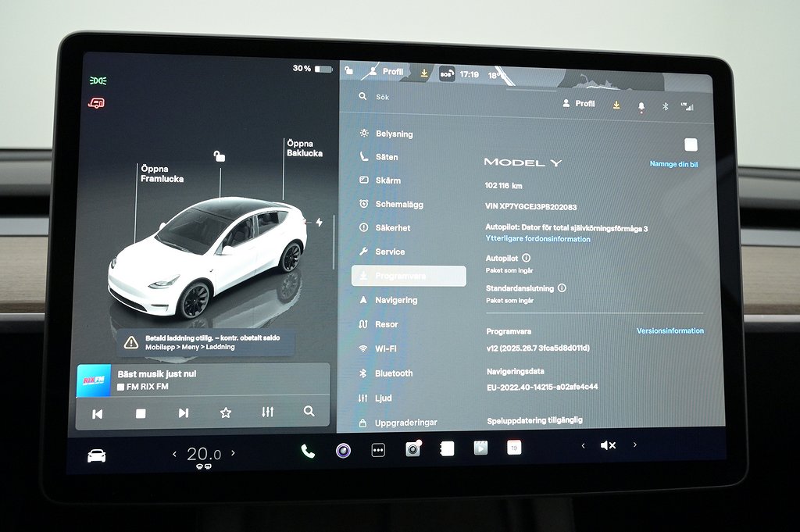Add RIX FM station to favorites
This screenshot has height=532, width=800.
[226, 412]
